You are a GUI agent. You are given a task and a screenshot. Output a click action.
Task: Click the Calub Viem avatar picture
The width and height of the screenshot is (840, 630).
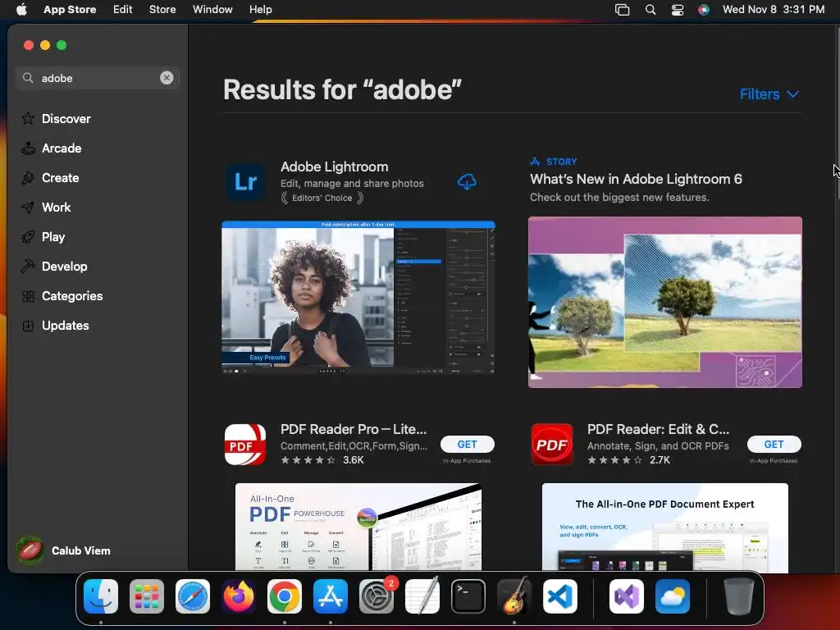pyautogui.click(x=30, y=550)
